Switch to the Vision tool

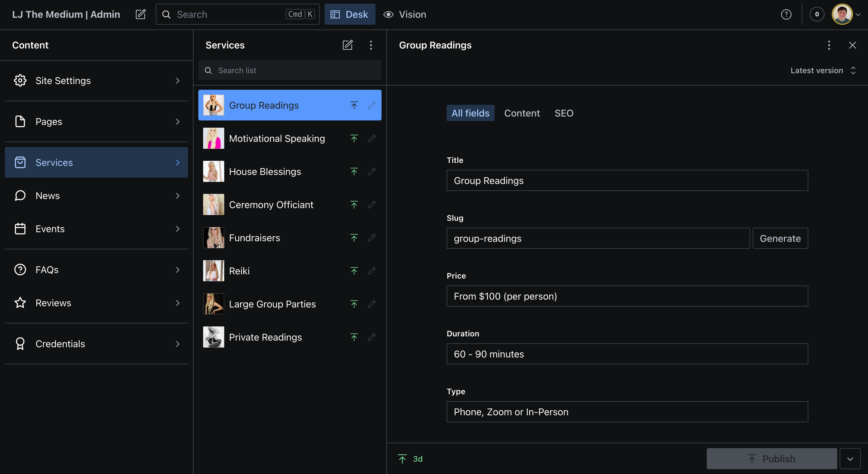405,14
